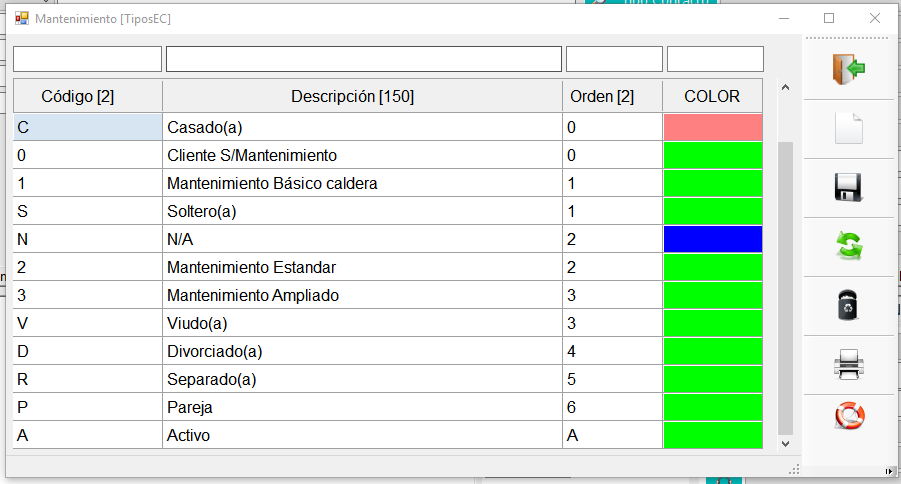Viewport: 901px width, 484px height.
Task: Select Orden cell '5' in Separado(a) row
Action: [613, 379]
